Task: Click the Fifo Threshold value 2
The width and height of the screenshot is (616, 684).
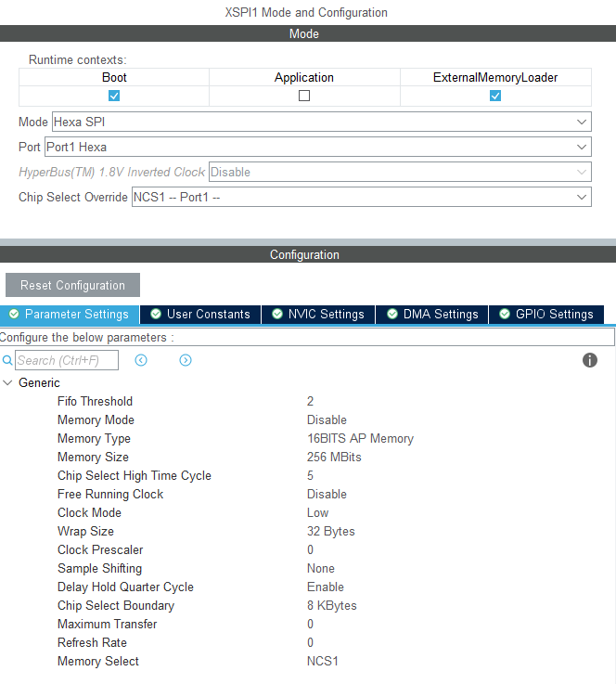Action: click(x=310, y=401)
